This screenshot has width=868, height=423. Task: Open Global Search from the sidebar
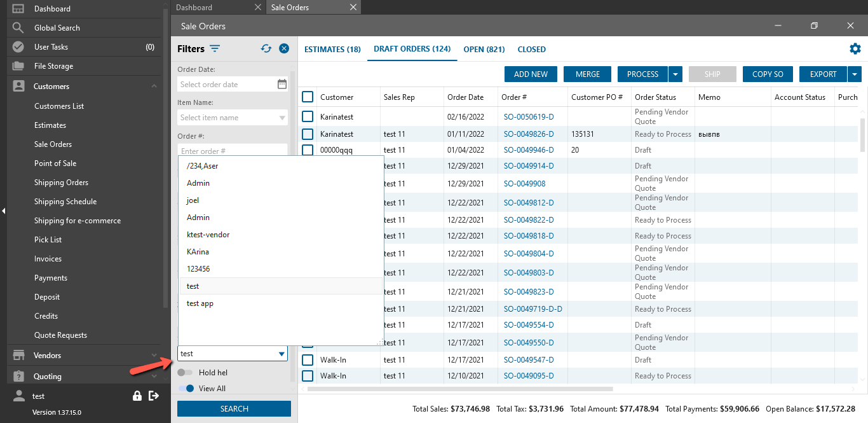(x=57, y=28)
